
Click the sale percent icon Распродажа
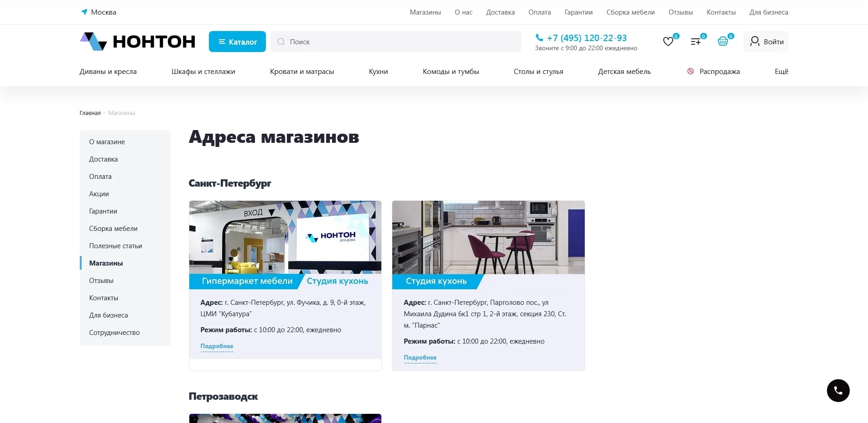(x=691, y=71)
